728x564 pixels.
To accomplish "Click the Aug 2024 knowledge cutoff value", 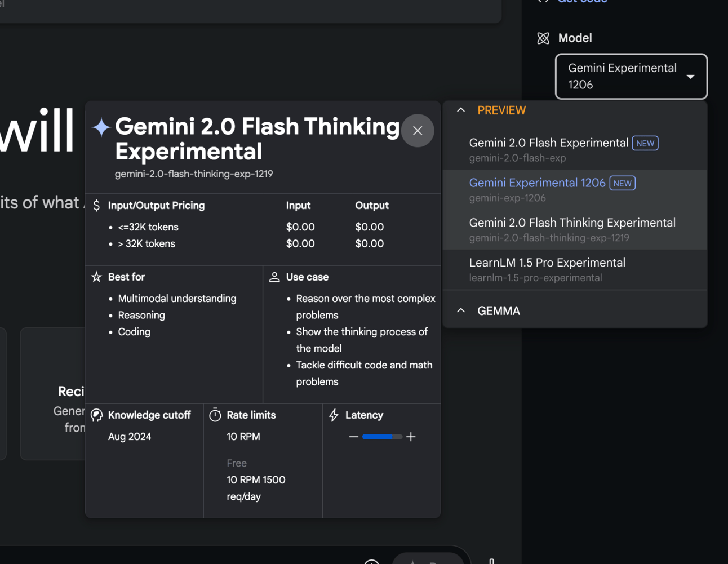I will pos(130,437).
